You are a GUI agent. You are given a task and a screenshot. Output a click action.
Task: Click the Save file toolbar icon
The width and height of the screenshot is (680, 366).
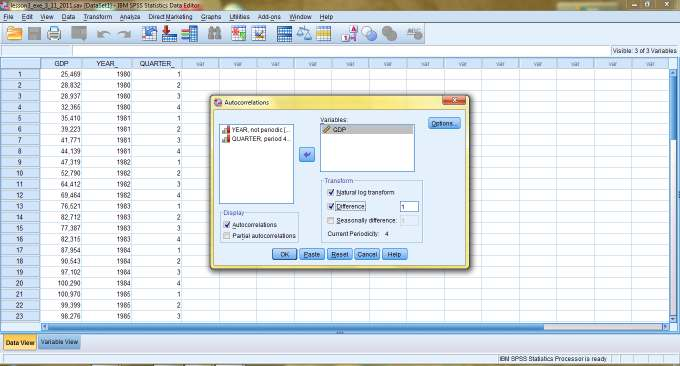tap(34, 33)
